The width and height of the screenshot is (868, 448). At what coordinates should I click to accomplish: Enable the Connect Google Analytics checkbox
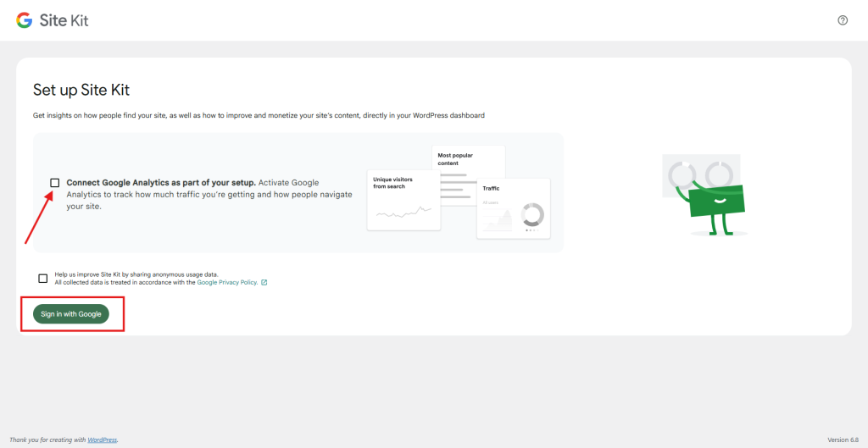click(x=55, y=183)
